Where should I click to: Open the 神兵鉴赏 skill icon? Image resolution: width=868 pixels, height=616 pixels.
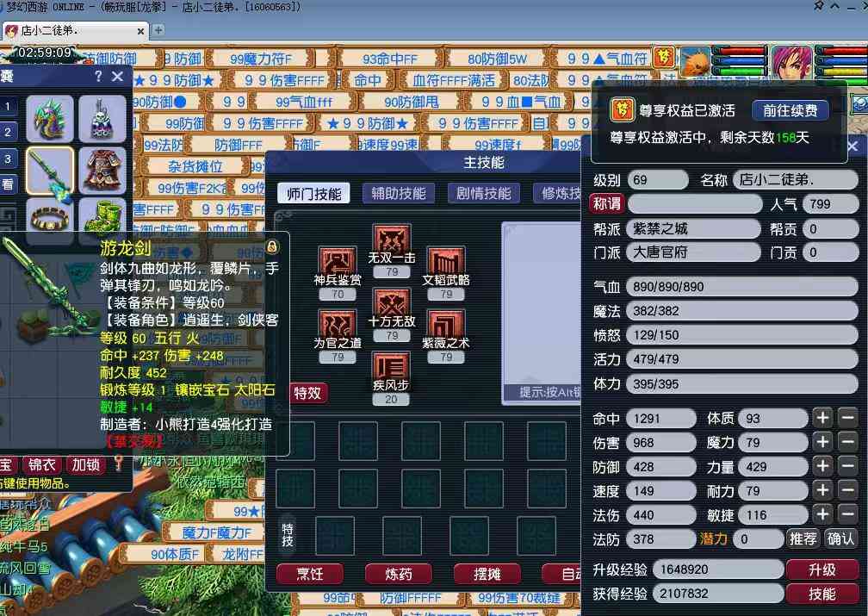[x=338, y=261]
